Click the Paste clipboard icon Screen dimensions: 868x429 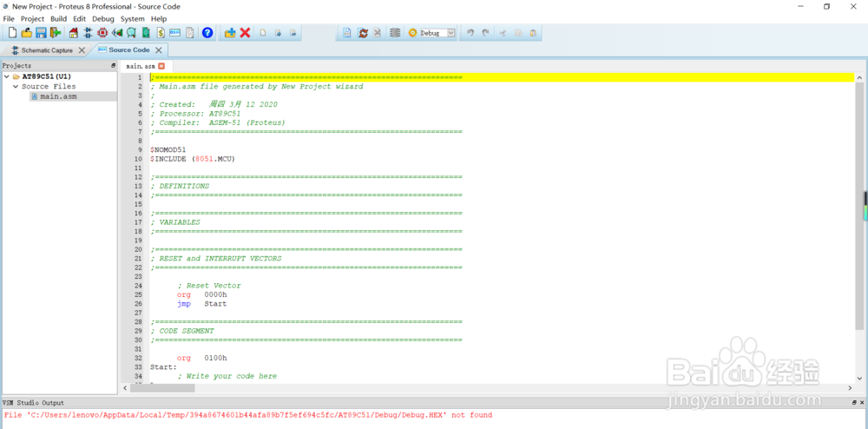pyautogui.click(x=533, y=33)
